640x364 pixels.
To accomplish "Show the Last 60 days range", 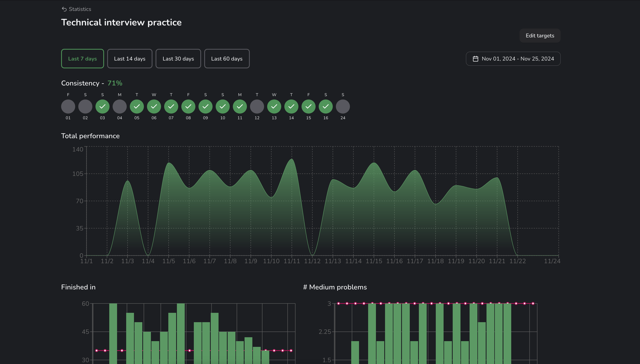I will [227, 59].
